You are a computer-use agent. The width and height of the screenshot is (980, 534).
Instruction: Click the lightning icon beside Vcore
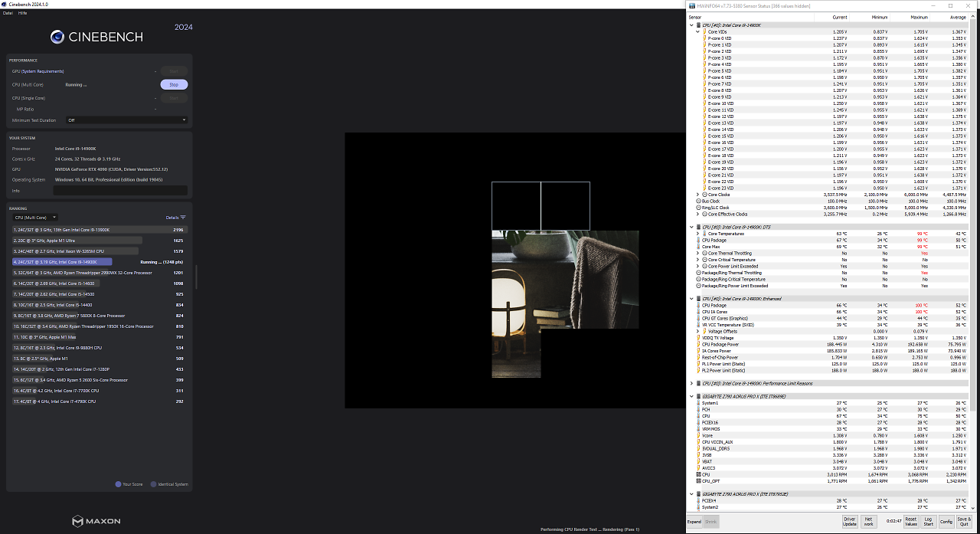click(x=699, y=435)
